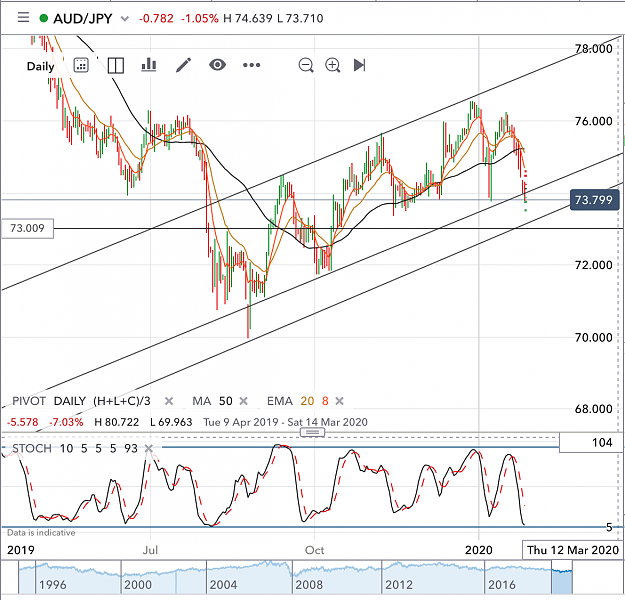Toggle the split chart layout icon
Screen dimensions: 625x600
coord(116,65)
